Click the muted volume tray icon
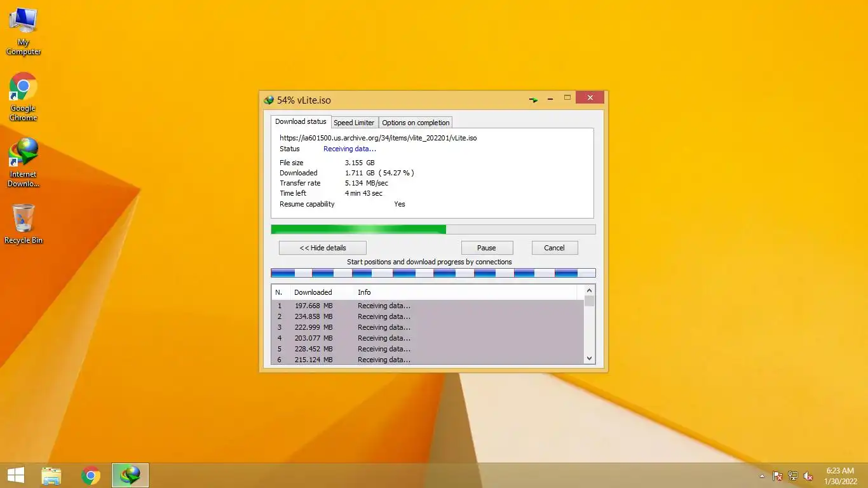Screen dimensions: 868x488 tap(808, 476)
